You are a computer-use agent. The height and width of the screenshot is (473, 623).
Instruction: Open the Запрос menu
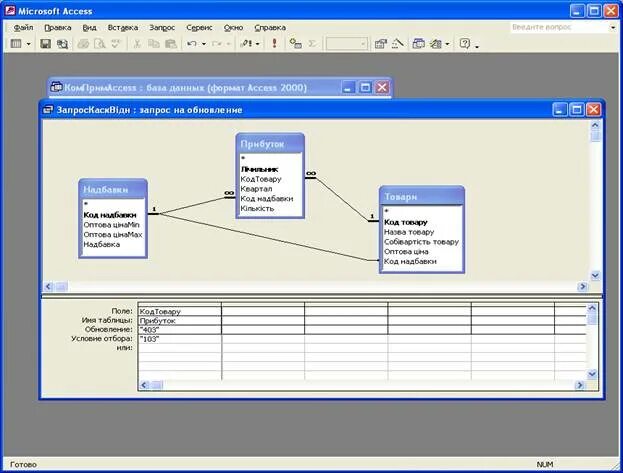click(162, 27)
